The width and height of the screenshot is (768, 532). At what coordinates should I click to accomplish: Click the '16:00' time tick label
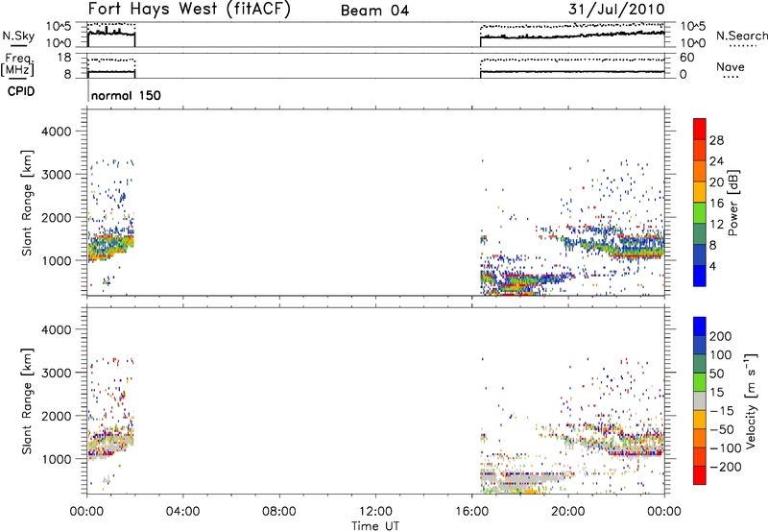(471, 512)
